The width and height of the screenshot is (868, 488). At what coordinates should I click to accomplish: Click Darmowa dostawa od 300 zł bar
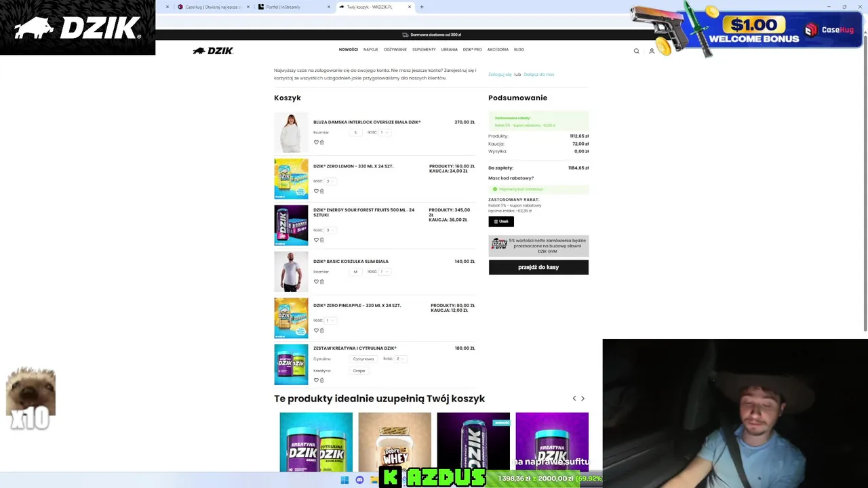point(431,35)
